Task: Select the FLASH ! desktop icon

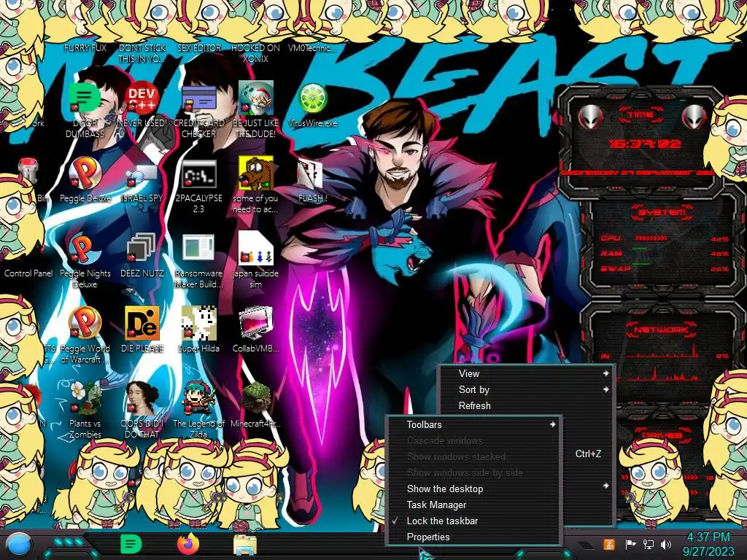Action: (x=311, y=174)
